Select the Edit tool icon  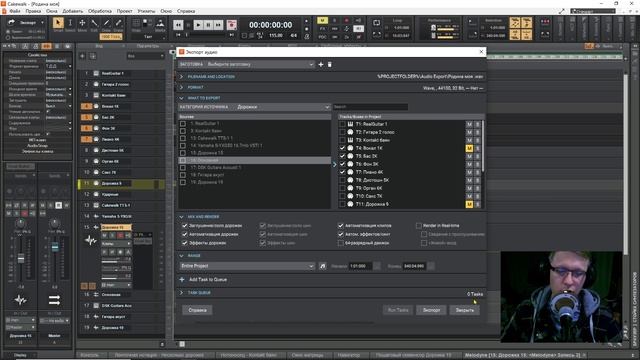(94, 23)
